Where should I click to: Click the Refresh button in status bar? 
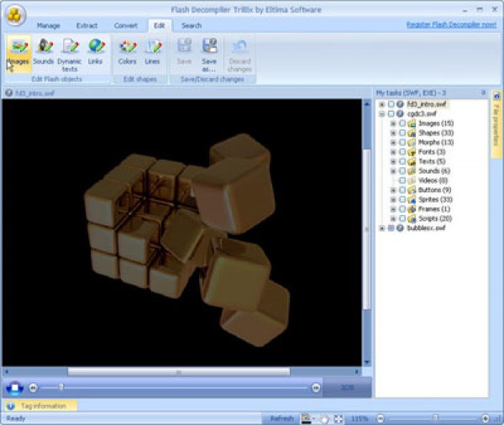pos(282,418)
